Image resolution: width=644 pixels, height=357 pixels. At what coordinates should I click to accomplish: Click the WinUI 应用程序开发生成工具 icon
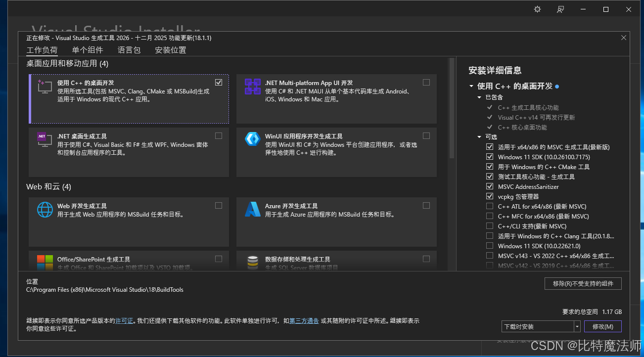(x=253, y=139)
